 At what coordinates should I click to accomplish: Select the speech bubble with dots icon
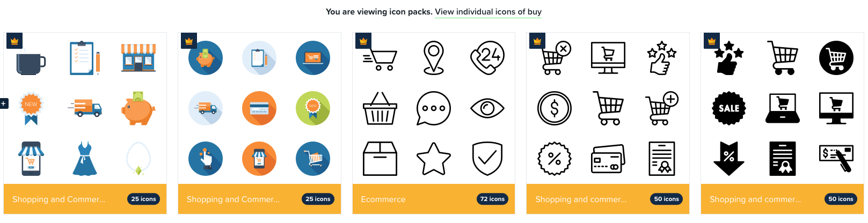433,108
